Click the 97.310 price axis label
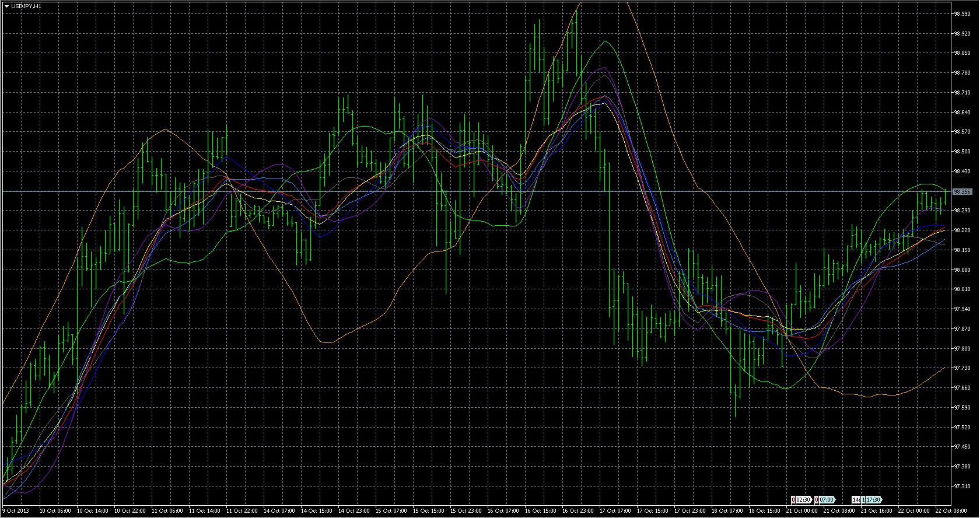This screenshot has height=518, width=980. [x=961, y=486]
